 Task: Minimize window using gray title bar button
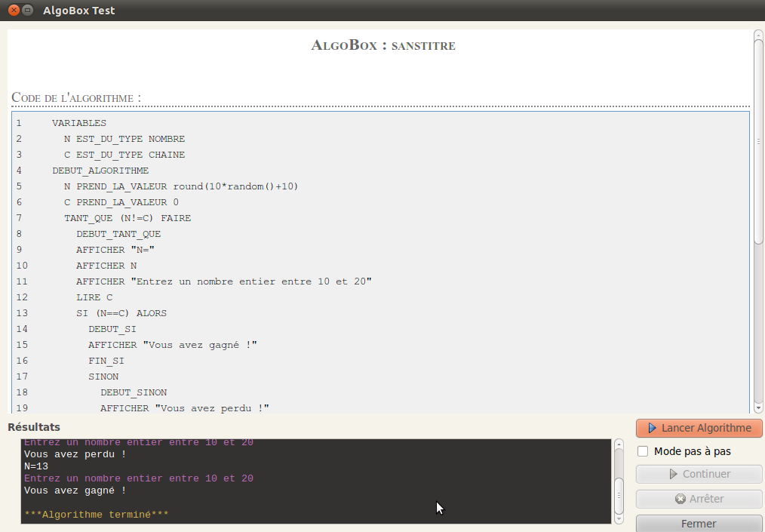coord(28,11)
